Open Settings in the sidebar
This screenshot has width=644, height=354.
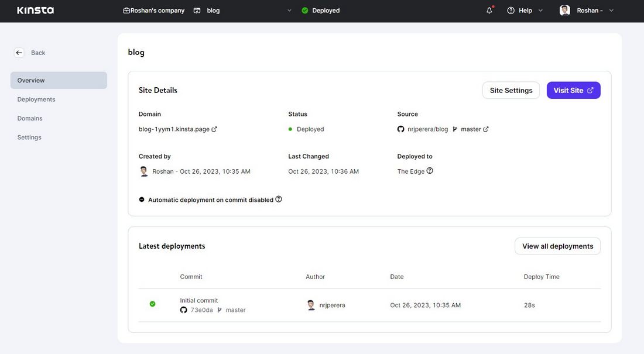[29, 137]
